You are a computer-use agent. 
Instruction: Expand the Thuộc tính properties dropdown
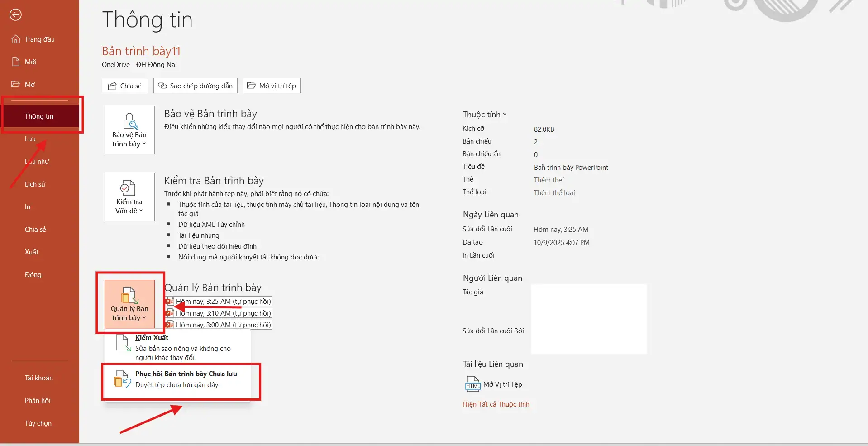pos(505,114)
